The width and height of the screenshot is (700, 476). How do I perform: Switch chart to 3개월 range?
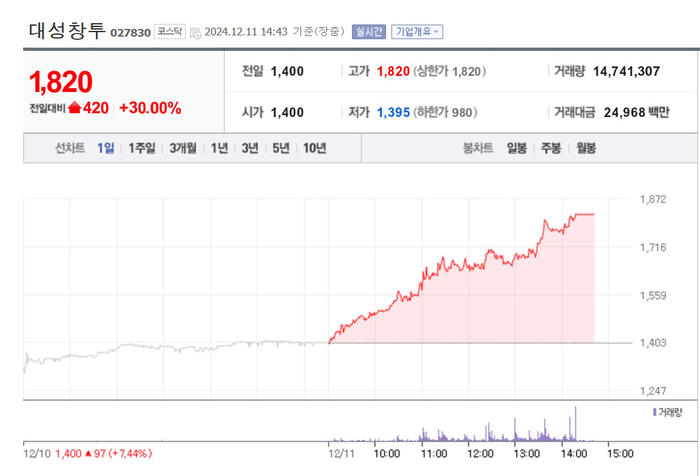183,148
